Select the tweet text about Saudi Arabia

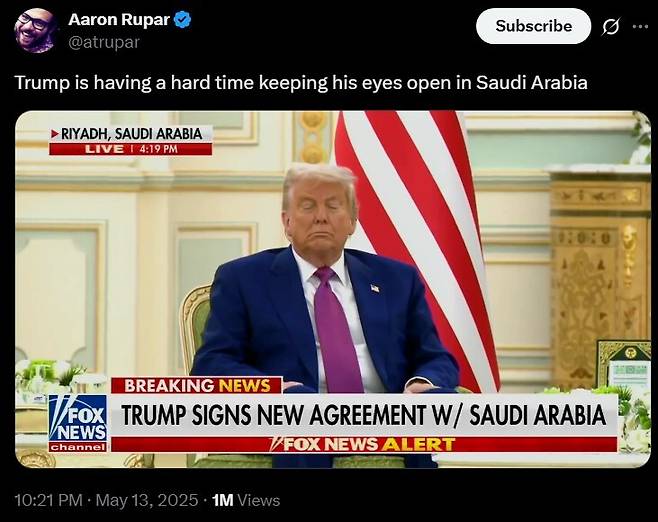[301, 82]
